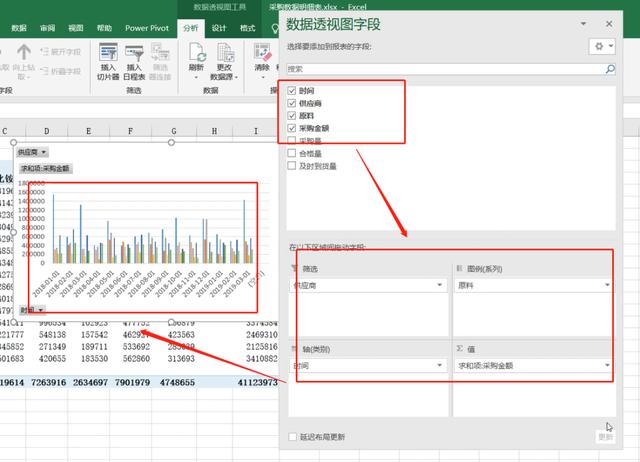Close the PivotChart Fields pane
Image resolution: width=640 pixels, height=462 pixels.
609,24
